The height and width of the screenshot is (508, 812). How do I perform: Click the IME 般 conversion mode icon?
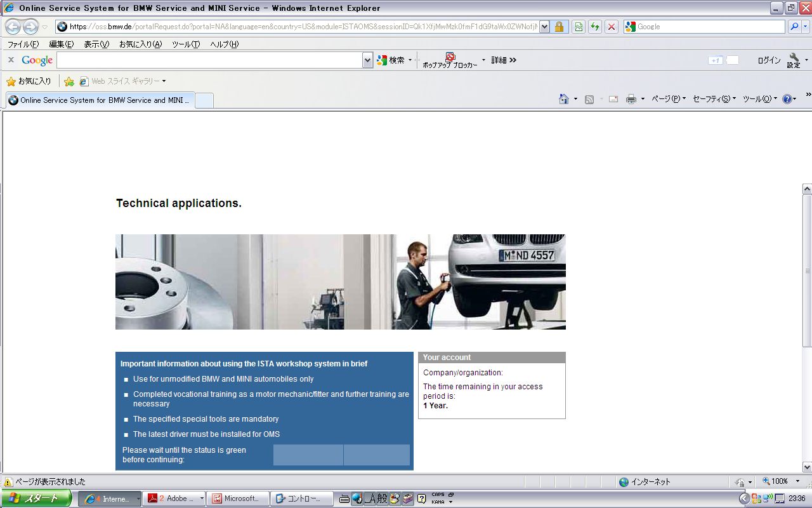click(x=382, y=498)
